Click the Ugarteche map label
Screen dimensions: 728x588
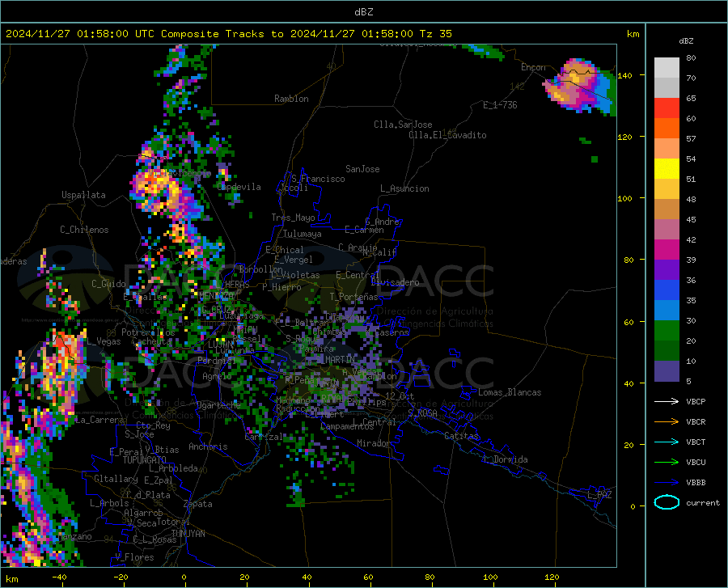pyautogui.click(x=218, y=404)
